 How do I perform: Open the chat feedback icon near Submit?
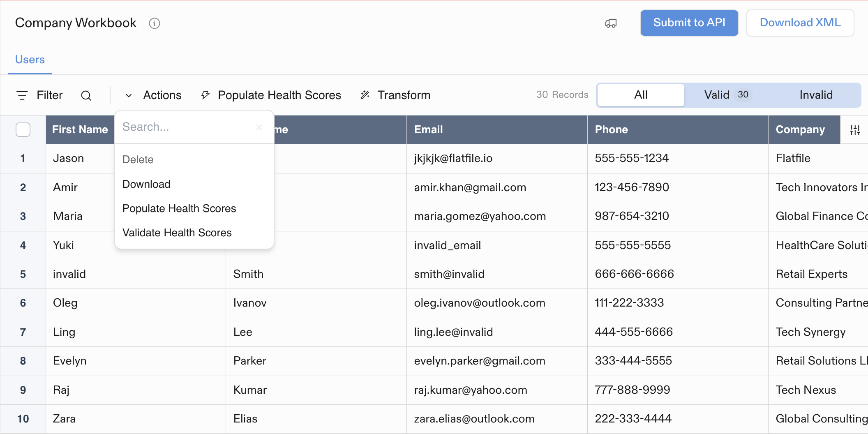(611, 23)
